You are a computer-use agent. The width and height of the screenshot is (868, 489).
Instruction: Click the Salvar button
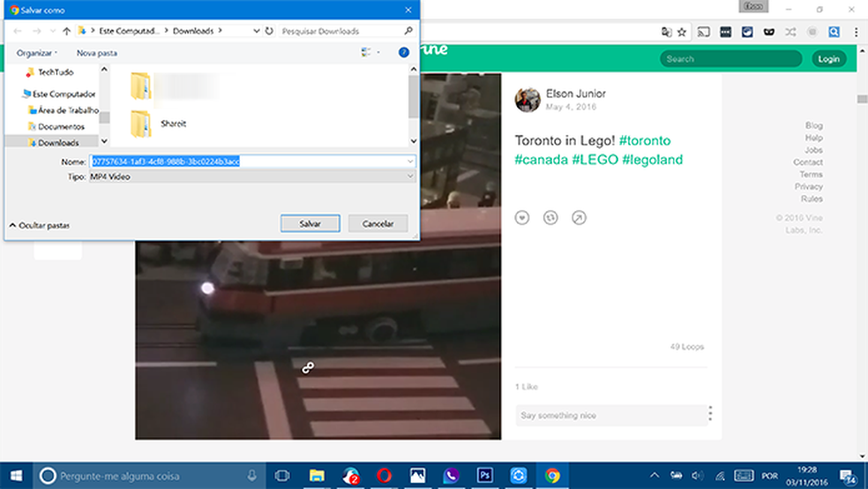click(x=310, y=223)
